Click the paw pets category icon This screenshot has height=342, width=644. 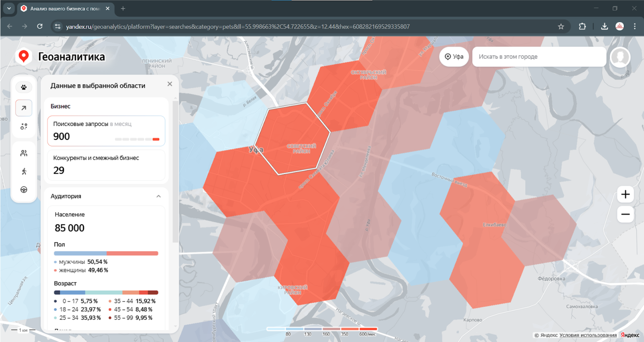click(24, 87)
